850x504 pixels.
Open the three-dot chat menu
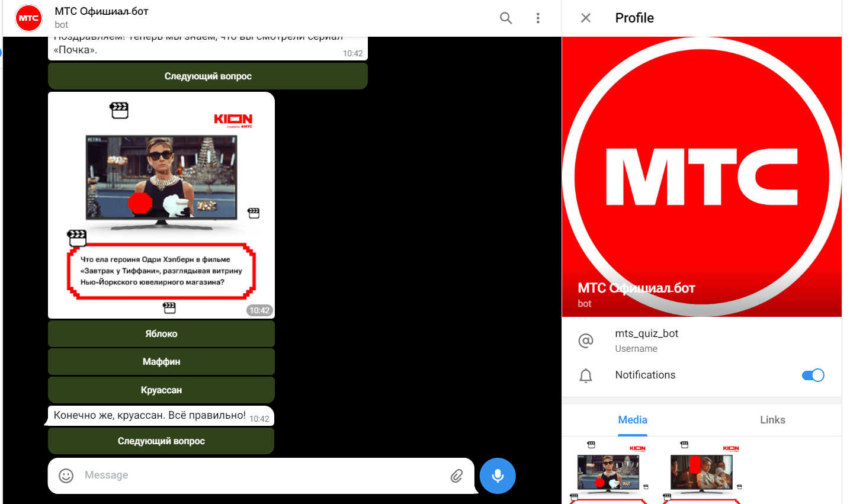(x=538, y=18)
